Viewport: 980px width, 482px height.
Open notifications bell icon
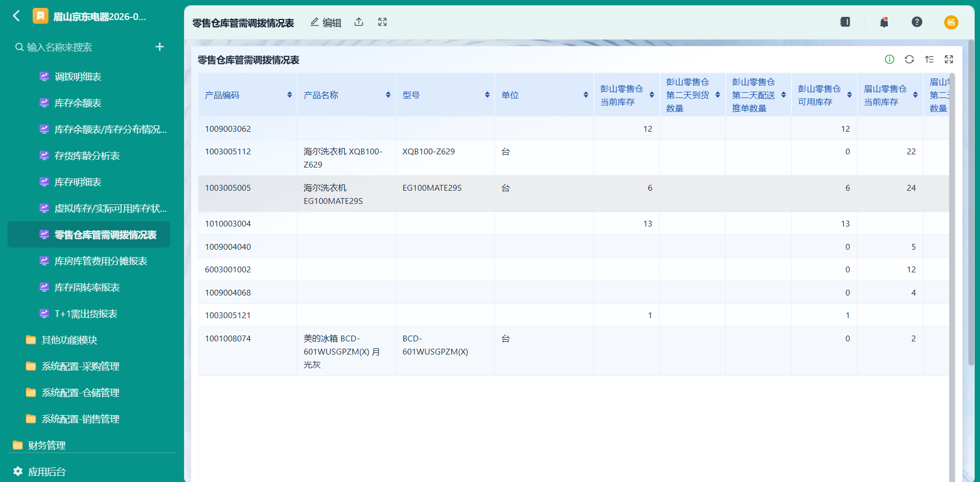pos(884,22)
